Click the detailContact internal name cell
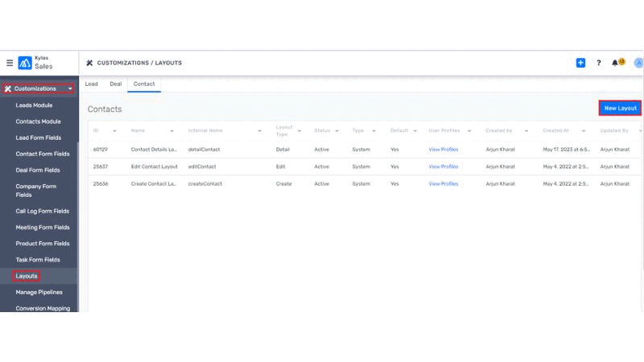644x362 pixels. pos(204,150)
